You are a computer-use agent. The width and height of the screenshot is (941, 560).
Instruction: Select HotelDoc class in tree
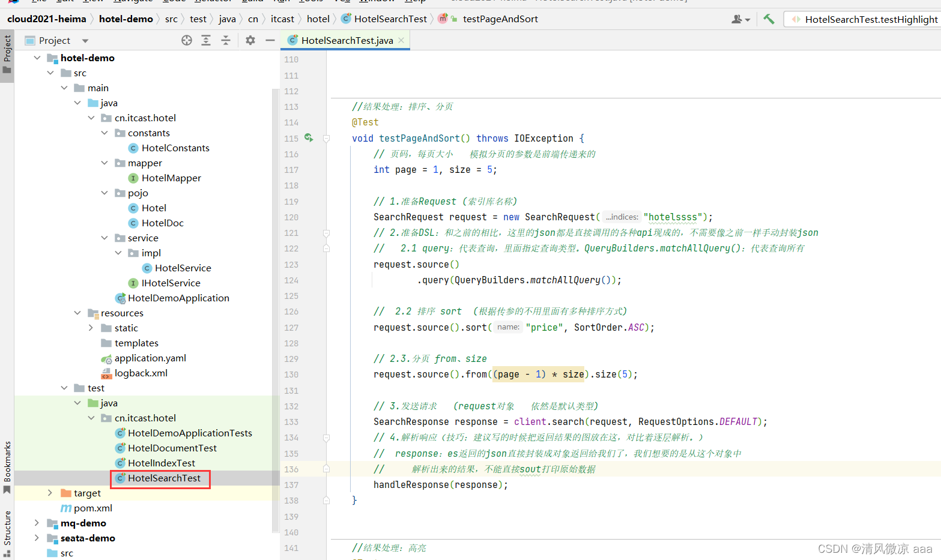tap(162, 223)
